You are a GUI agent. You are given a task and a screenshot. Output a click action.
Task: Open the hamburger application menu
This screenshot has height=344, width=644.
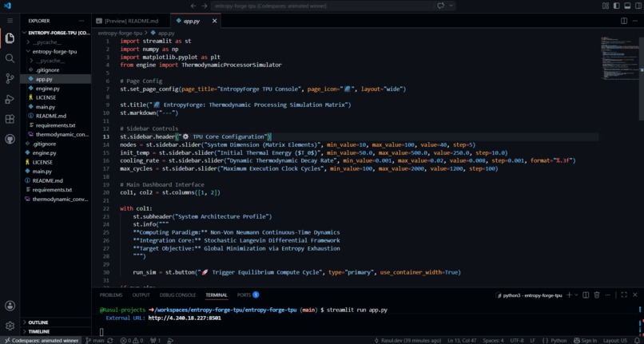[x=10, y=21]
